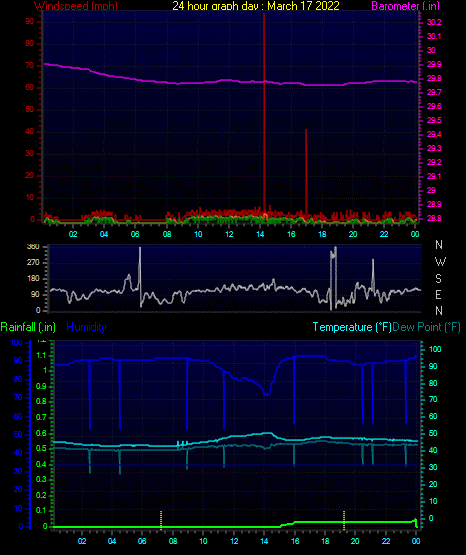The width and height of the screenshot is (466, 555).
Task: Click the E wind direction label
Action: click(438, 294)
